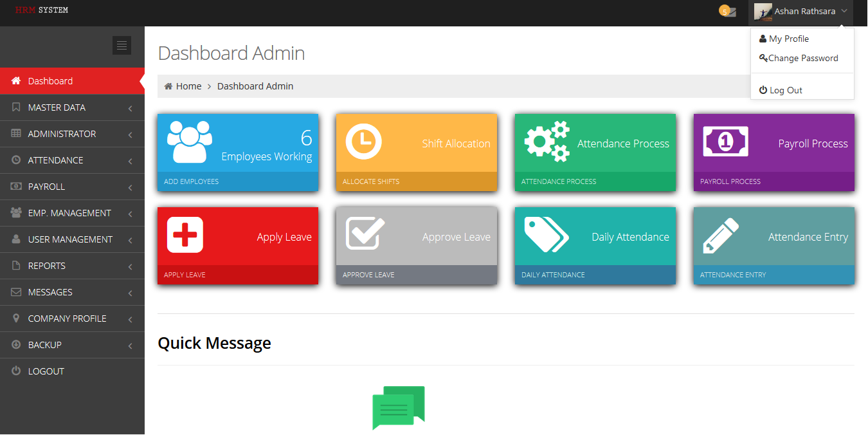
Task: Click the ADD EMPLOYEES footer link
Action: [191, 181]
